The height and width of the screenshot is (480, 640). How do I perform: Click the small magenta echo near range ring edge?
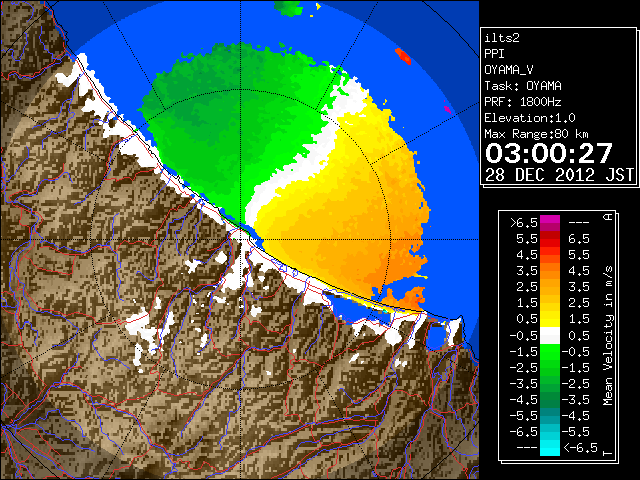pos(448,109)
